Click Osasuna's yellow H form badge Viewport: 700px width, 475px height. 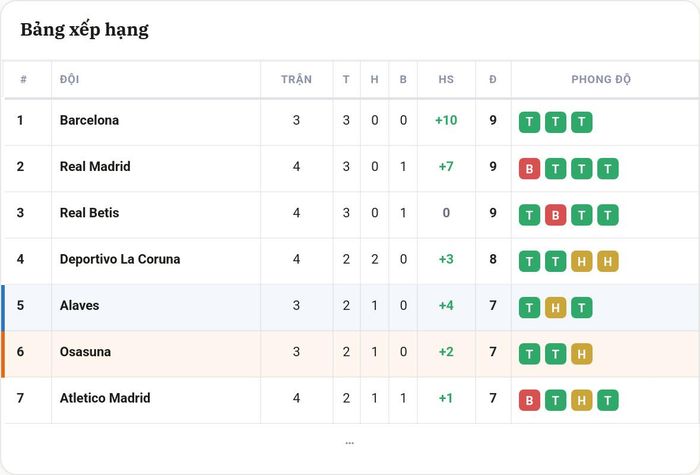point(581,354)
